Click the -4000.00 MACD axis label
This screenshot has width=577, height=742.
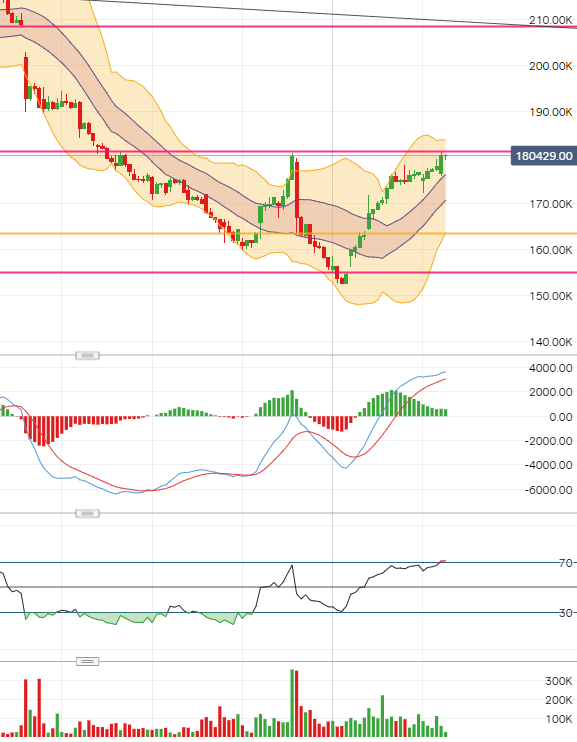click(549, 465)
